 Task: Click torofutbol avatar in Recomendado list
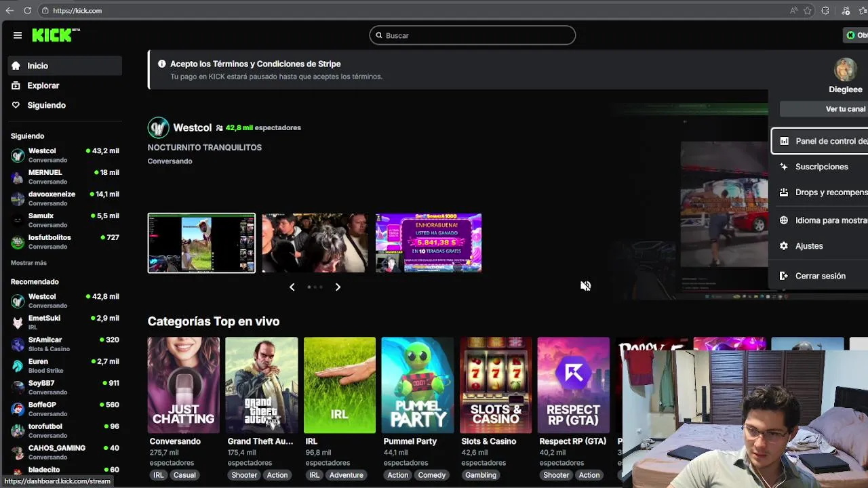pos(18,431)
